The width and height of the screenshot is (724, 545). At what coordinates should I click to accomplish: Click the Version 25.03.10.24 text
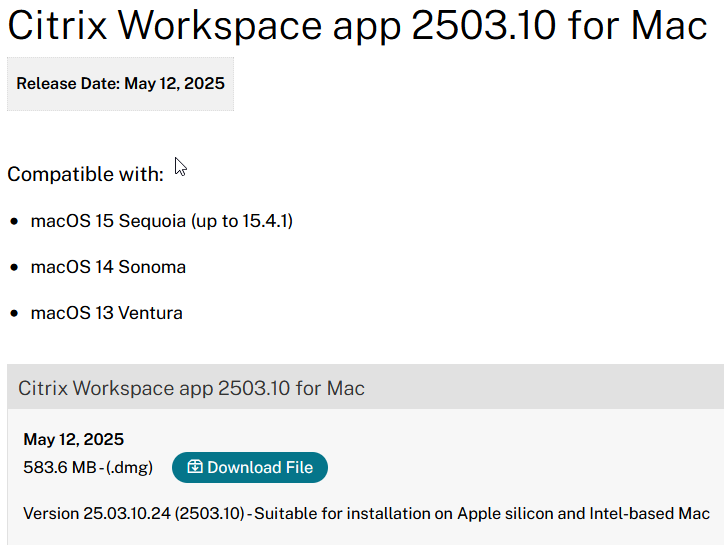click(x=97, y=513)
